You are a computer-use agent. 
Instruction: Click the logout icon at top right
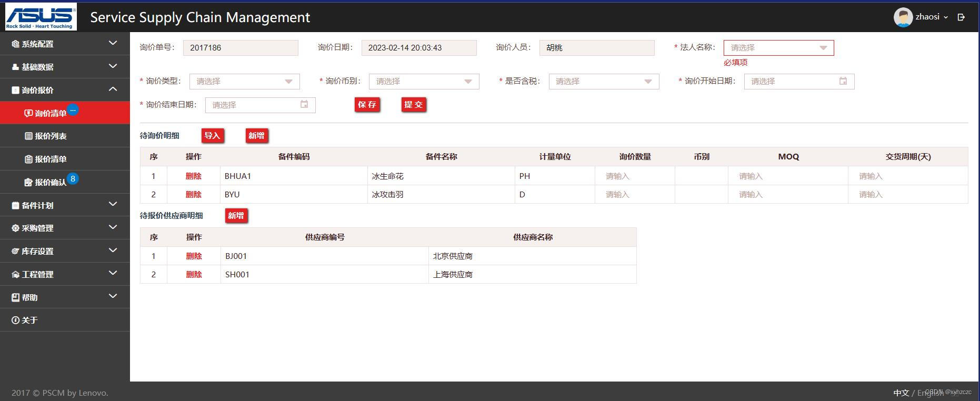[961, 17]
